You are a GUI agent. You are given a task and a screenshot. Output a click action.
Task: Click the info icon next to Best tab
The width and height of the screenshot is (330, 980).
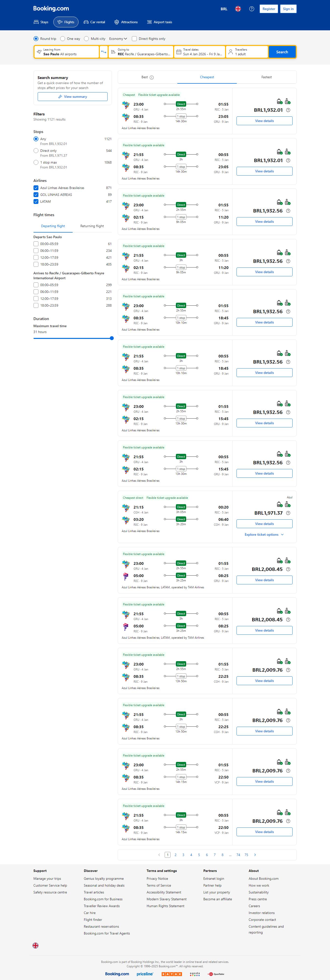[x=151, y=78]
